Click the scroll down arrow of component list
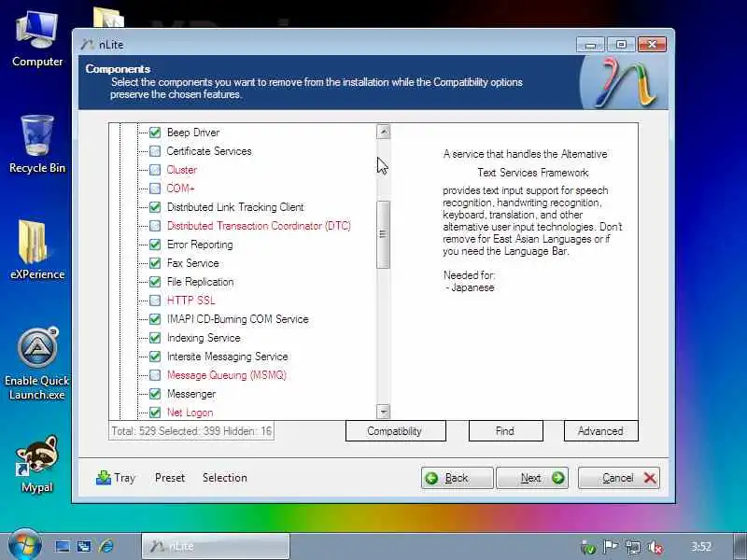 pyautogui.click(x=383, y=411)
